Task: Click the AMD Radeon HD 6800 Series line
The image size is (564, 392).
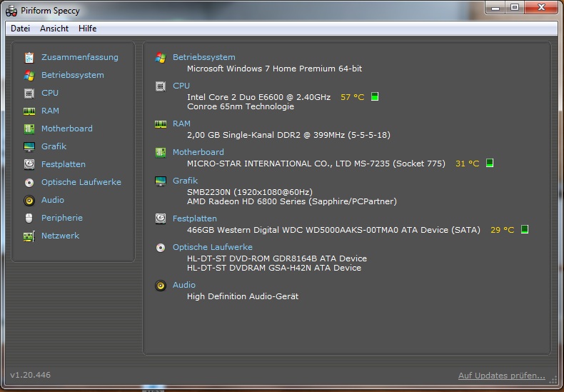Action: (x=292, y=201)
